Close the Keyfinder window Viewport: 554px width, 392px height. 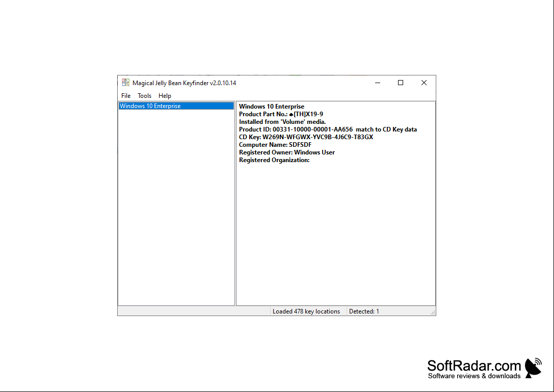[x=424, y=83]
